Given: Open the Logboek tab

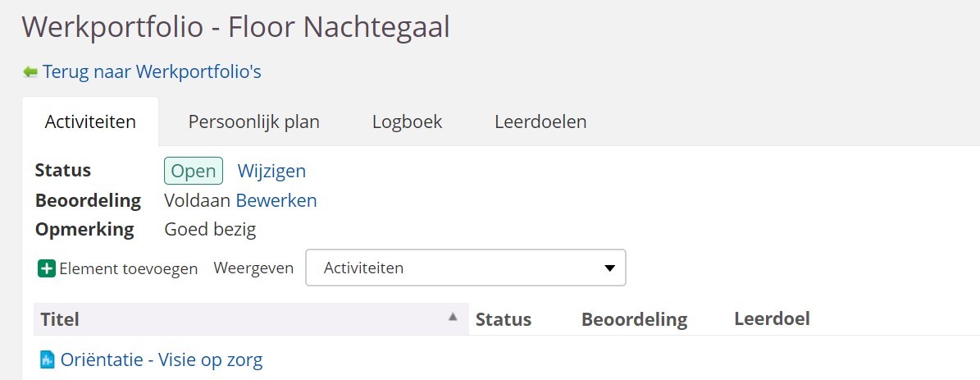Looking at the screenshot, I should coord(407,122).
